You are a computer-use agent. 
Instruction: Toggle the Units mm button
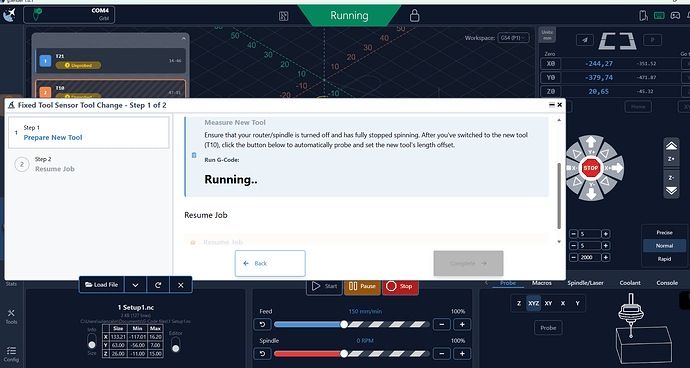point(547,35)
